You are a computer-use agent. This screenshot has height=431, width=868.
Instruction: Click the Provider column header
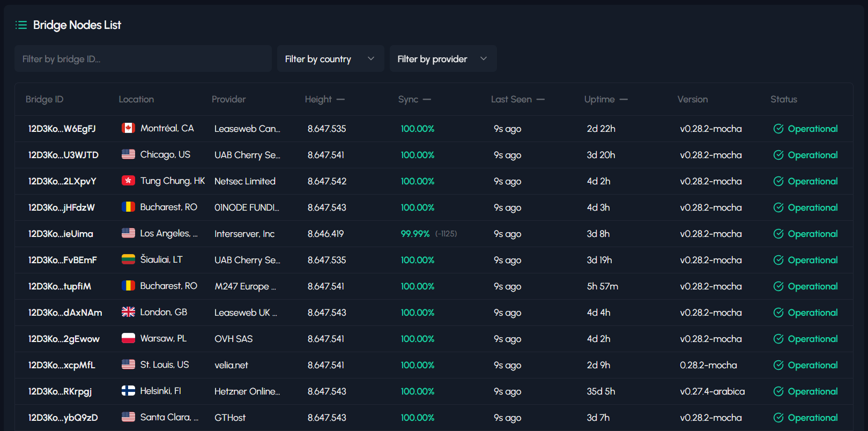tap(229, 99)
